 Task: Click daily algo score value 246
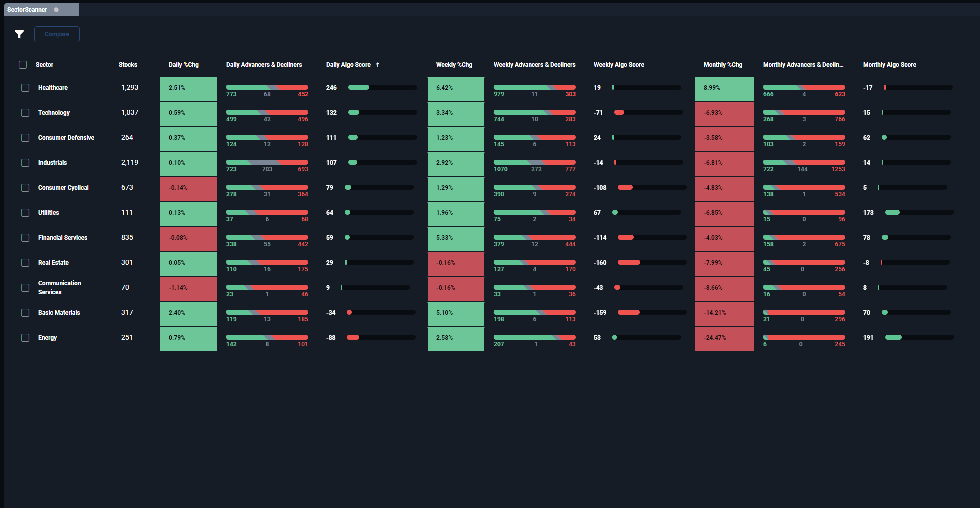(x=331, y=88)
